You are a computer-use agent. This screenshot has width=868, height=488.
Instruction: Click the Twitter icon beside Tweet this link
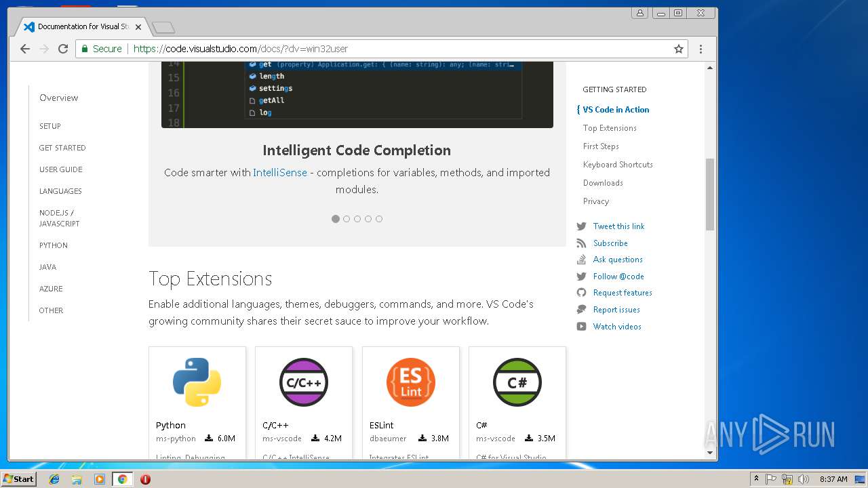point(581,226)
